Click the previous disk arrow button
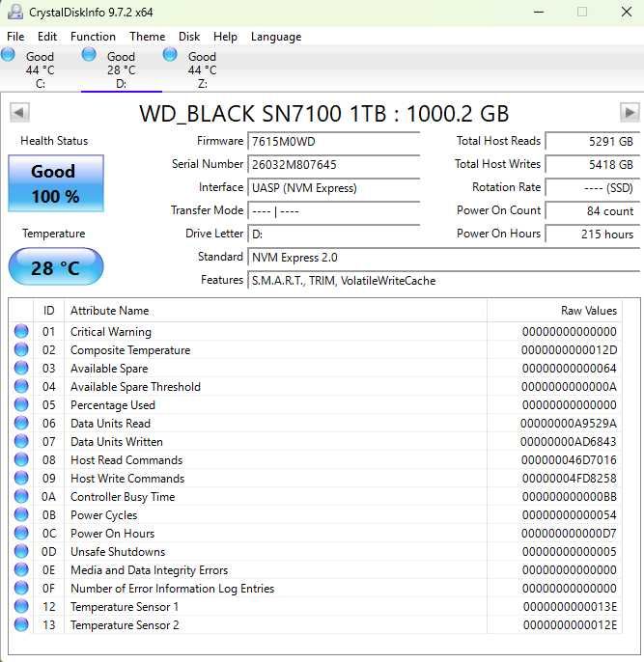The height and width of the screenshot is (662, 644). [19, 112]
